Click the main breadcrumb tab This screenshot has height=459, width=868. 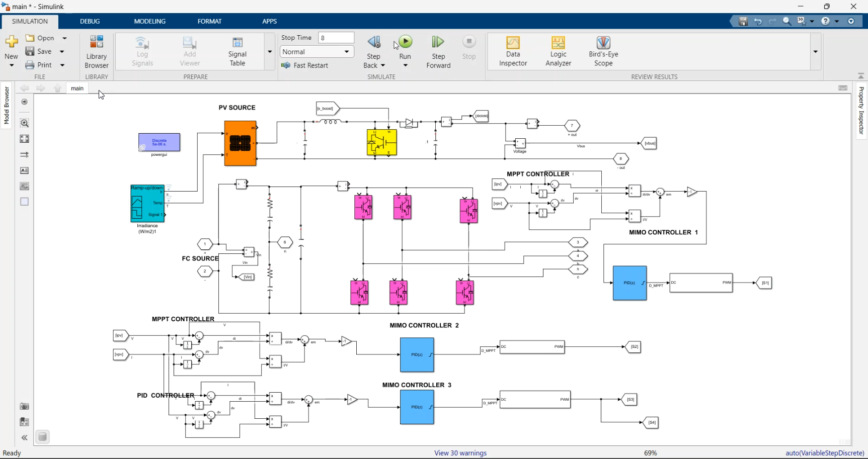tap(77, 88)
